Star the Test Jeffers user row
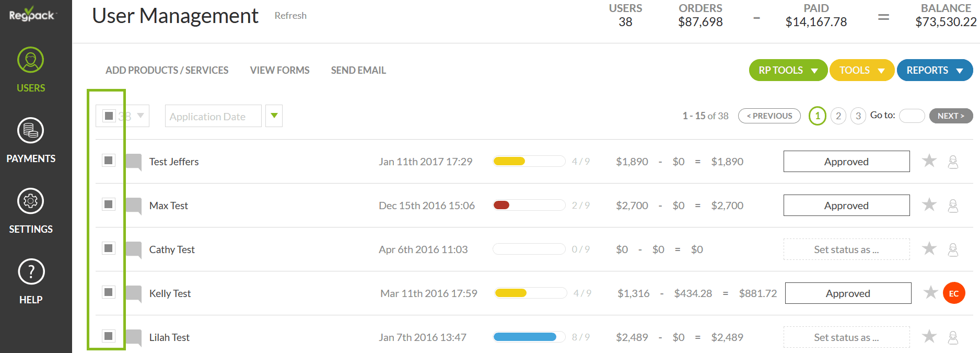980x353 pixels. [x=929, y=161]
